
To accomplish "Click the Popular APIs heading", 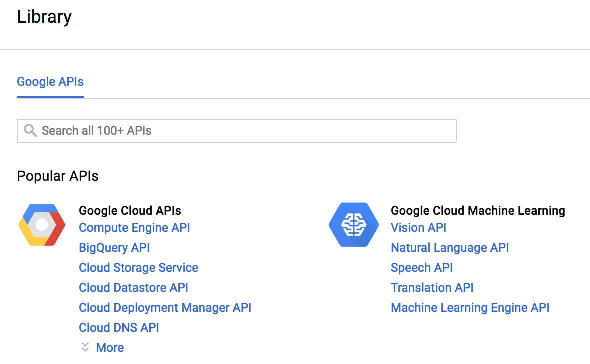I will [x=58, y=176].
